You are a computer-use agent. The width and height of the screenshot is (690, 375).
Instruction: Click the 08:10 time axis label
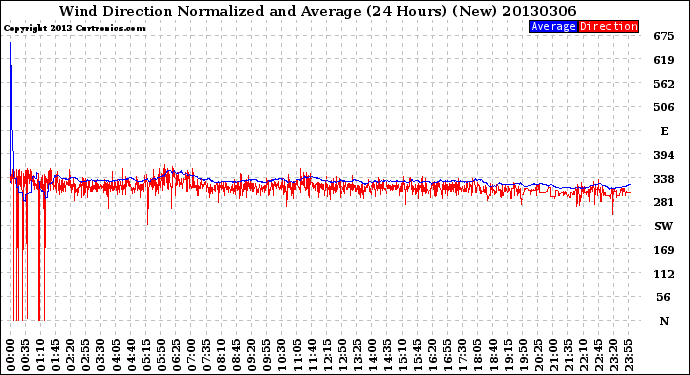[221, 355]
